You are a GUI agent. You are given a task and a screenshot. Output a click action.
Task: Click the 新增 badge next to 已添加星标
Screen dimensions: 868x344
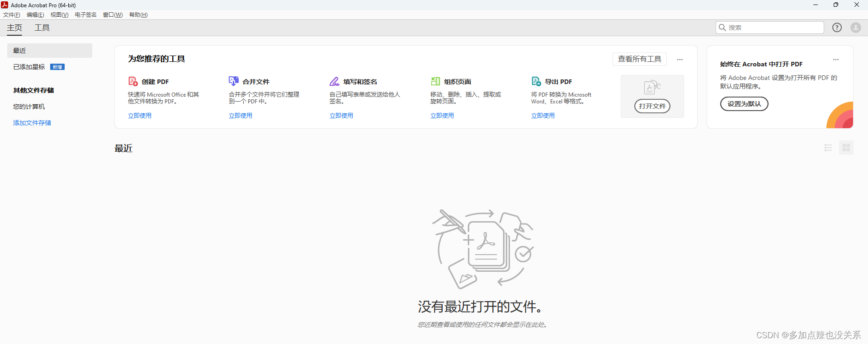[x=57, y=67]
